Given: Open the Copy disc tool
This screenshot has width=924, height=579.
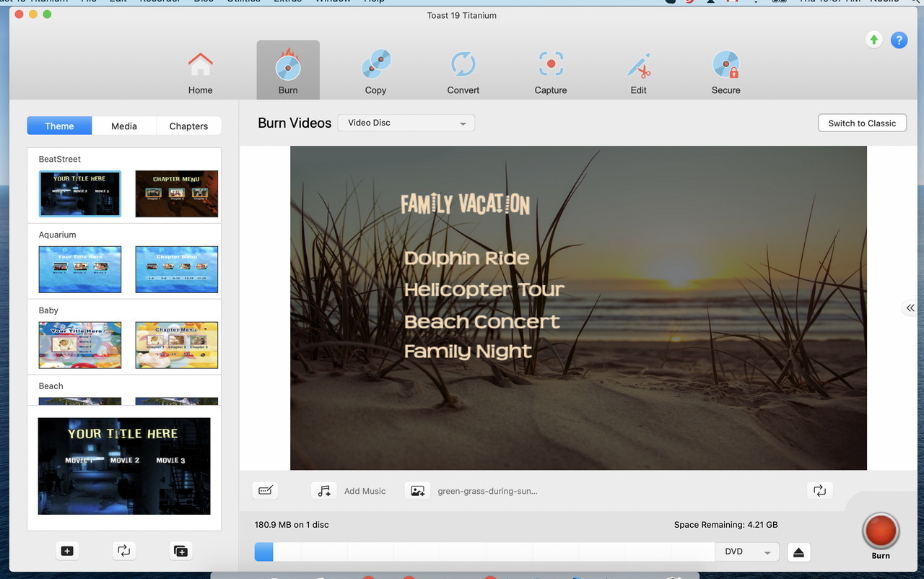Looking at the screenshot, I should (x=375, y=70).
